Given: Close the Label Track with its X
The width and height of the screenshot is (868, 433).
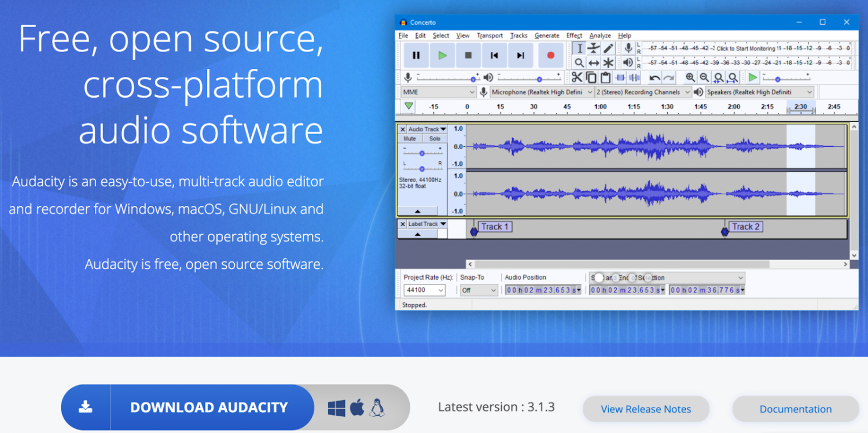Looking at the screenshot, I should [x=403, y=224].
